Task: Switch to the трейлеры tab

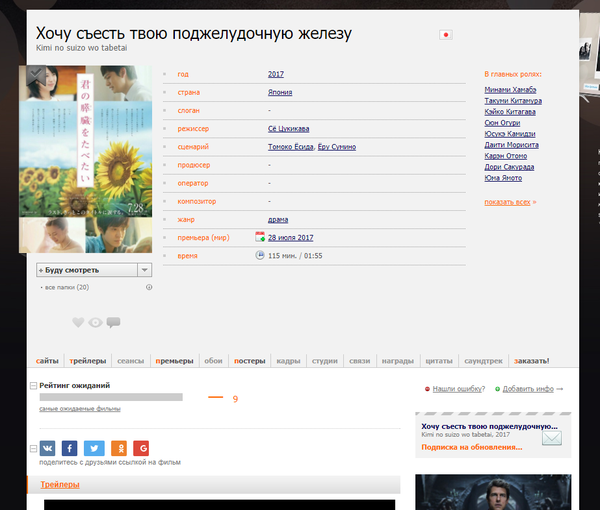Action: [x=88, y=360]
